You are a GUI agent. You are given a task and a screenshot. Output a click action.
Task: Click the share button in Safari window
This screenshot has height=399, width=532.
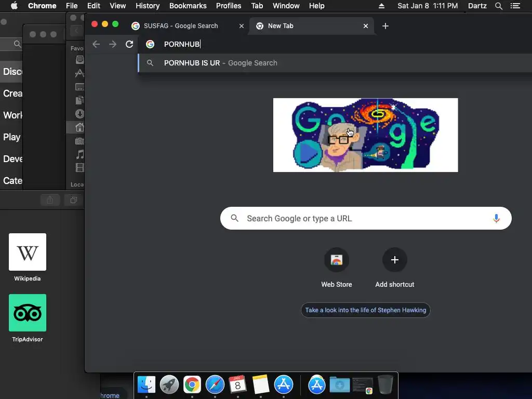tap(50, 200)
